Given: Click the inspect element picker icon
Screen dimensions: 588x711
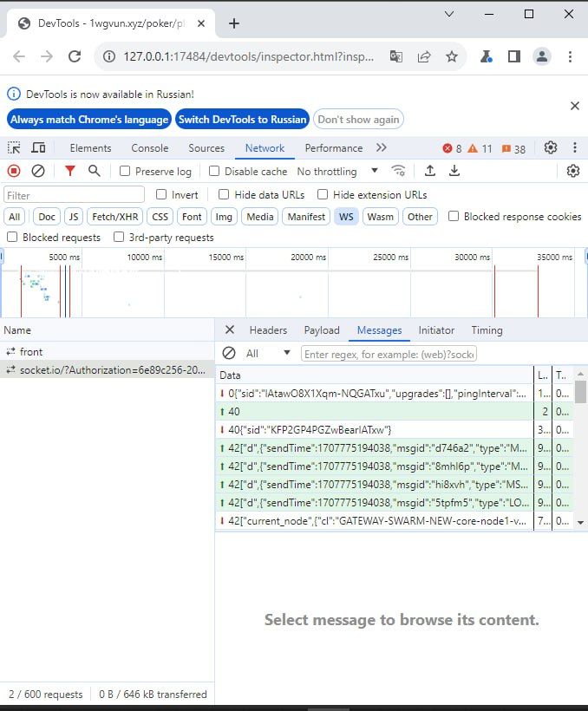Looking at the screenshot, I should tap(14, 148).
